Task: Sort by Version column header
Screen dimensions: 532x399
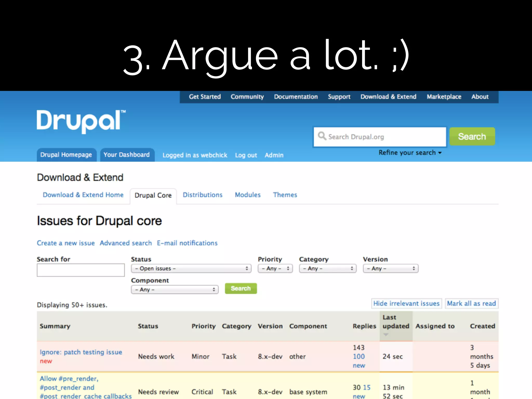Action: click(x=270, y=326)
